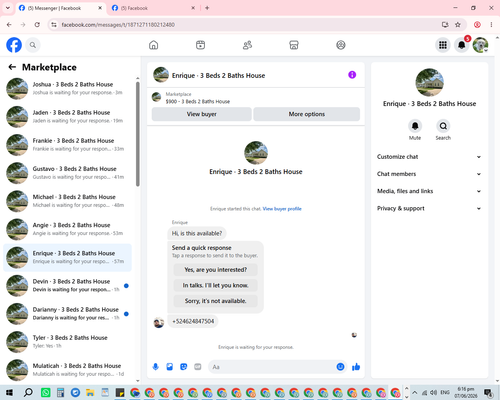The image size is (500, 400).
Task: Open the View buyer profile link
Action: (282, 209)
